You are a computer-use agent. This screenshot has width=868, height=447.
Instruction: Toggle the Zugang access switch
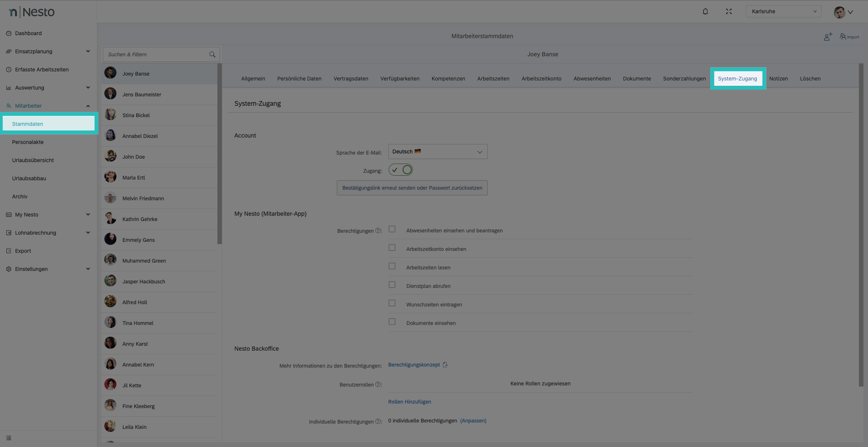coord(400,170)
